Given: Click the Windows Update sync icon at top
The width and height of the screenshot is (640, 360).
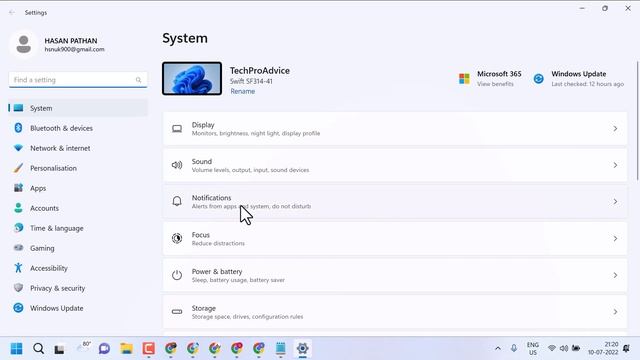Looking at the screenshot, I should point(538,79).
